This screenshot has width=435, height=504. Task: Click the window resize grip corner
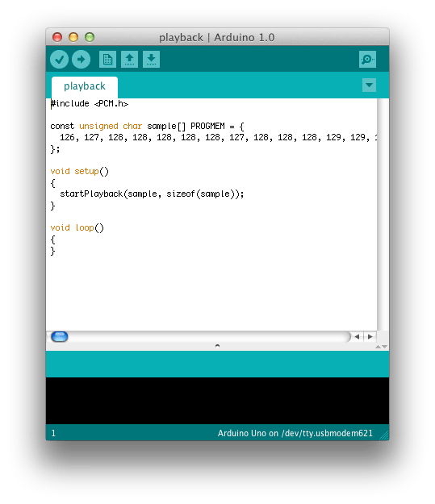coord(384,435)
